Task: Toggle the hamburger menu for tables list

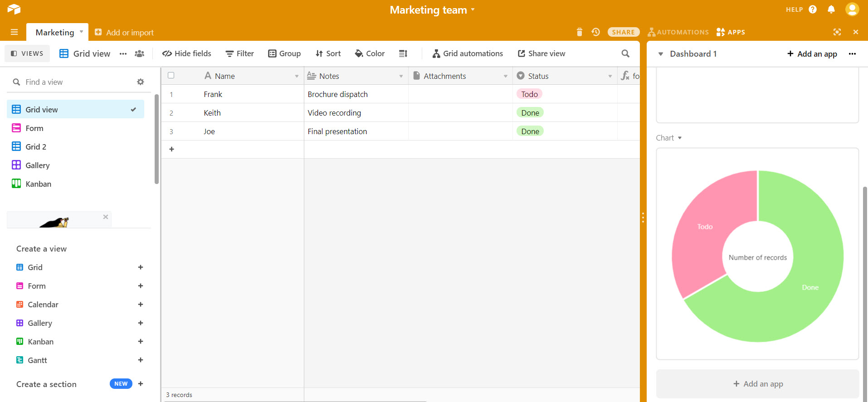Action: coord(14,32)
